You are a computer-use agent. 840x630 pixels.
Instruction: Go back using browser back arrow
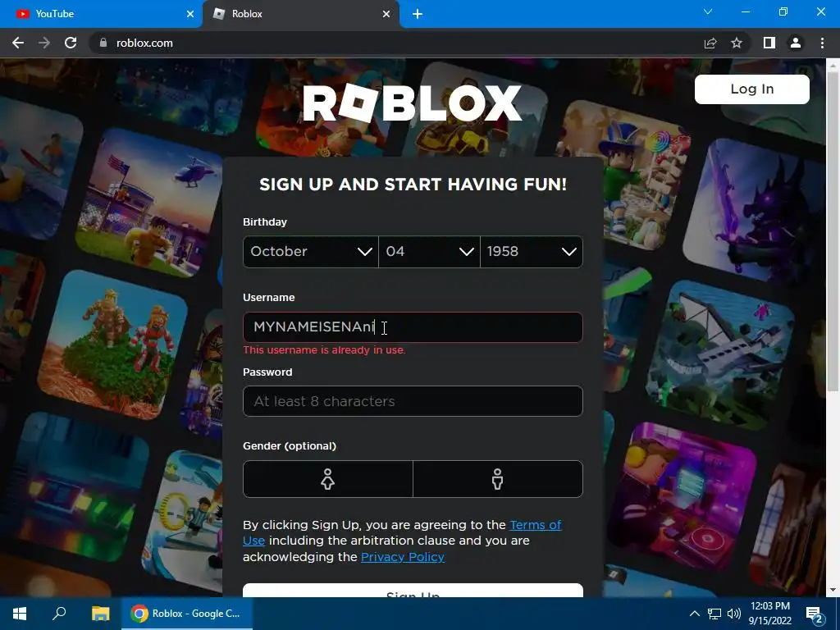pos(18,43)
